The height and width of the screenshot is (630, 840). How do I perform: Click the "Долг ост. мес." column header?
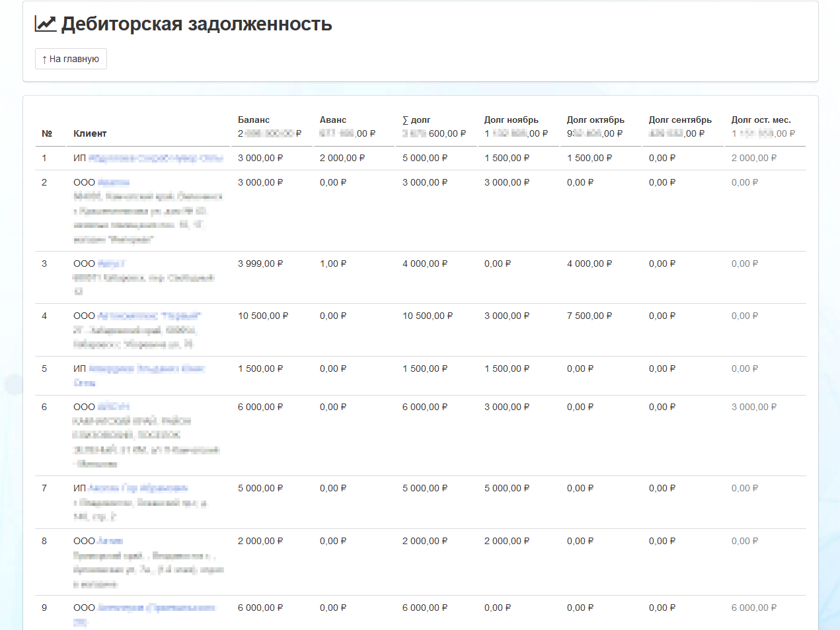[x=761, y=120]
